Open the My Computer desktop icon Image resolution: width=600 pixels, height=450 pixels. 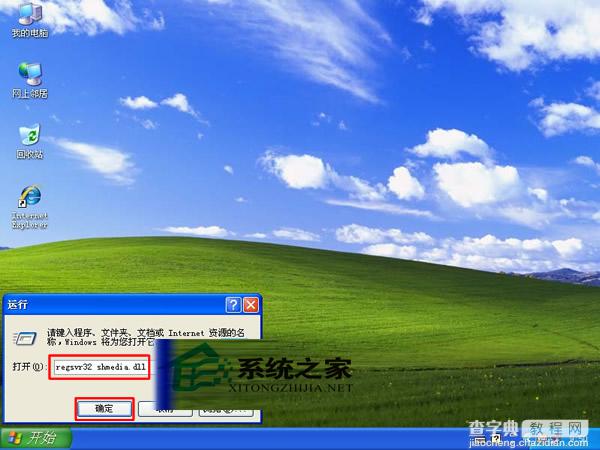pos(30,19)
